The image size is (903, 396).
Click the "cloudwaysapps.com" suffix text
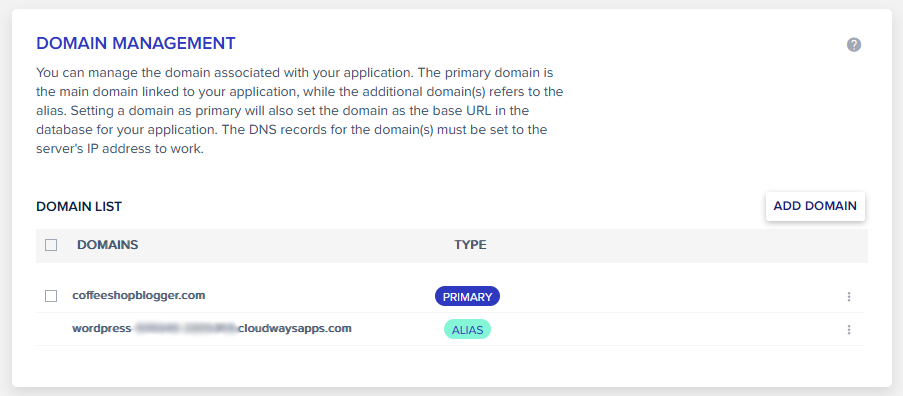(295, 329)
